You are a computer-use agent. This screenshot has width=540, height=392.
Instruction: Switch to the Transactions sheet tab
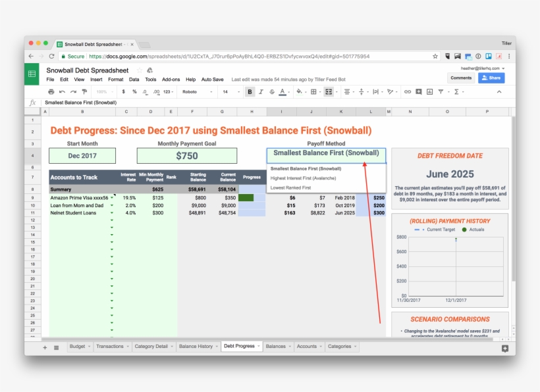click(x=112, y=346)
